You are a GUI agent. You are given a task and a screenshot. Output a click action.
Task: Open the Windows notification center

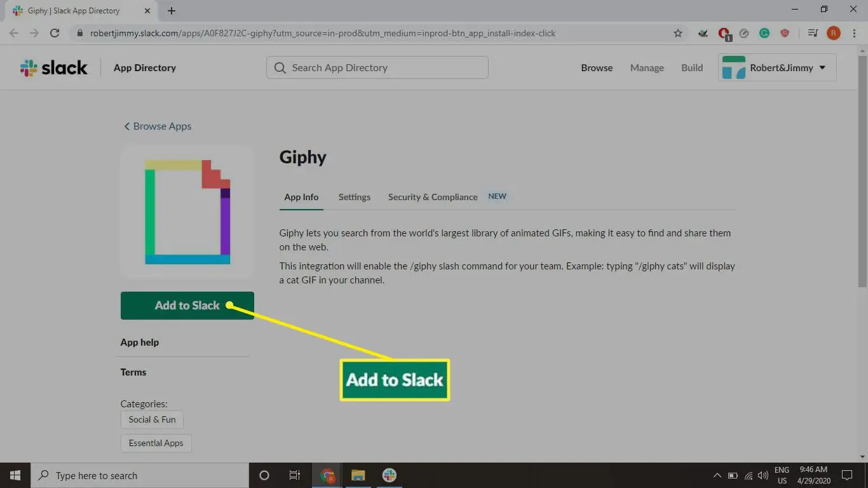coord(847,475)
